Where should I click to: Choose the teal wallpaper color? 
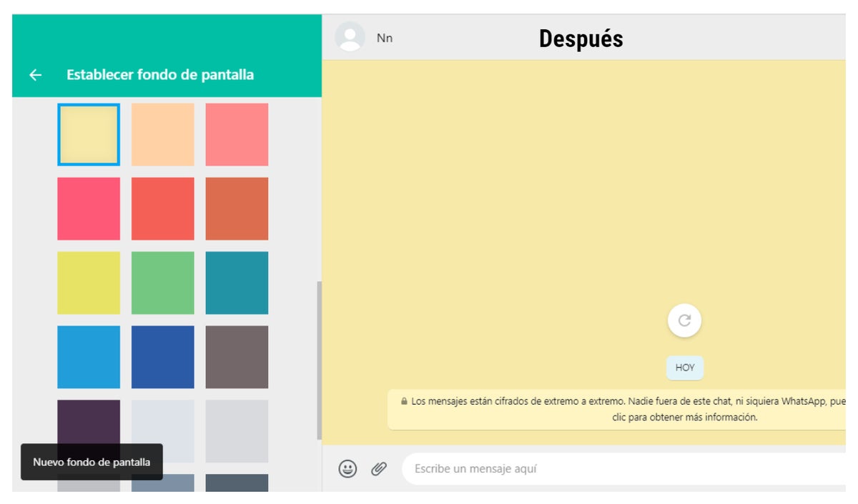coord(237,283)
